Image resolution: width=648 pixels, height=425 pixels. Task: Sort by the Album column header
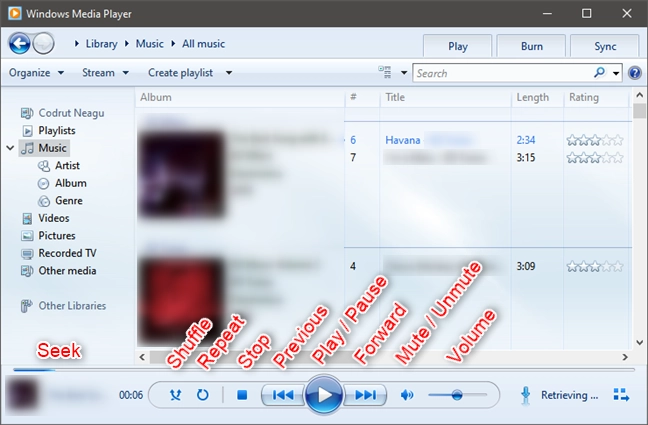[240, 98]
